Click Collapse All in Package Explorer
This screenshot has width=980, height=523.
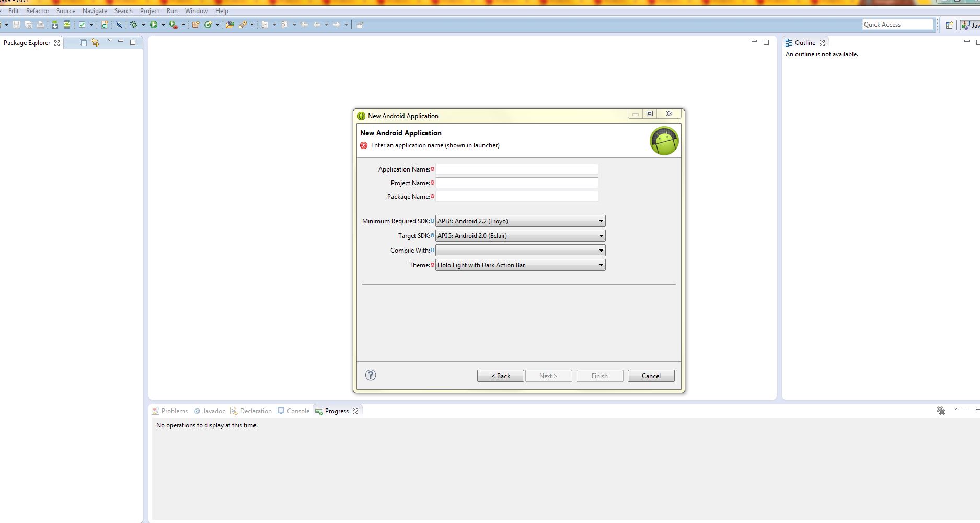pyautogui.click(x=83, y=42)
